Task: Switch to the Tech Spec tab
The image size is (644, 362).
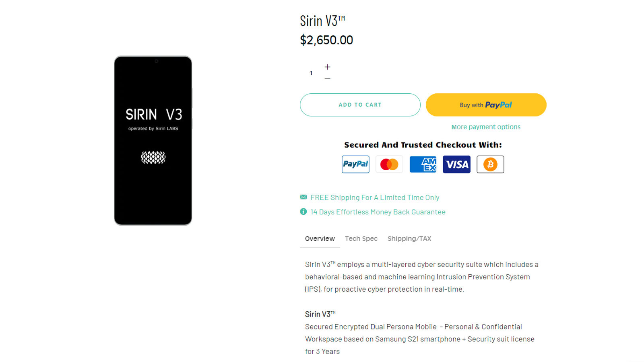Action: [x=361, y=239]
